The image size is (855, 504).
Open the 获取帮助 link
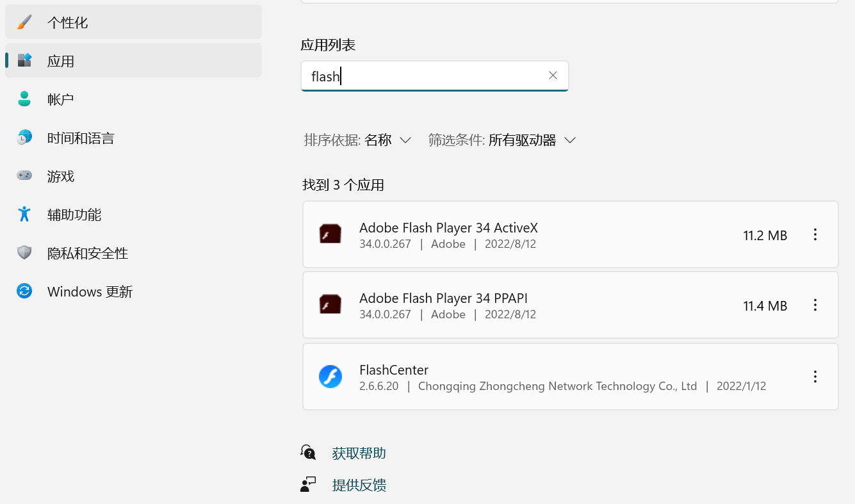[x=359, y=453]
